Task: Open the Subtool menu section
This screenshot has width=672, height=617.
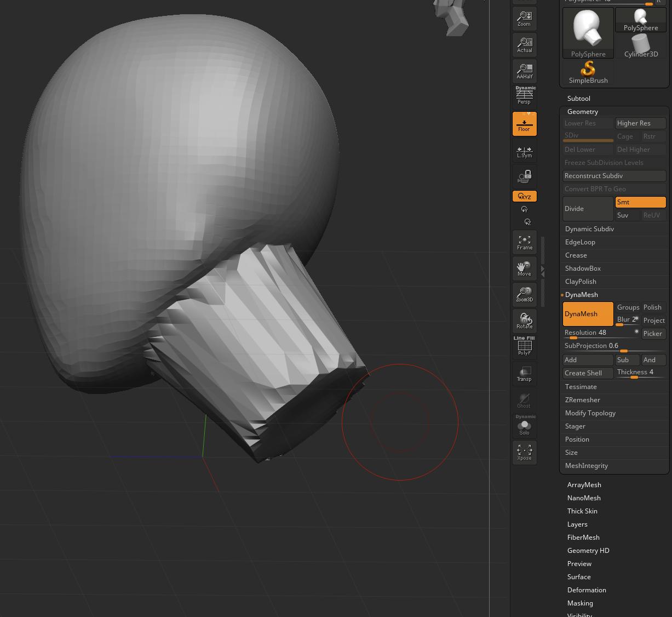Action: pos(578,99)
